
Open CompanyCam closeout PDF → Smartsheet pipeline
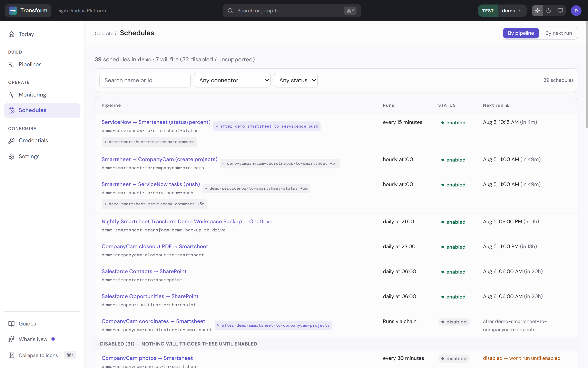point(155,247)
